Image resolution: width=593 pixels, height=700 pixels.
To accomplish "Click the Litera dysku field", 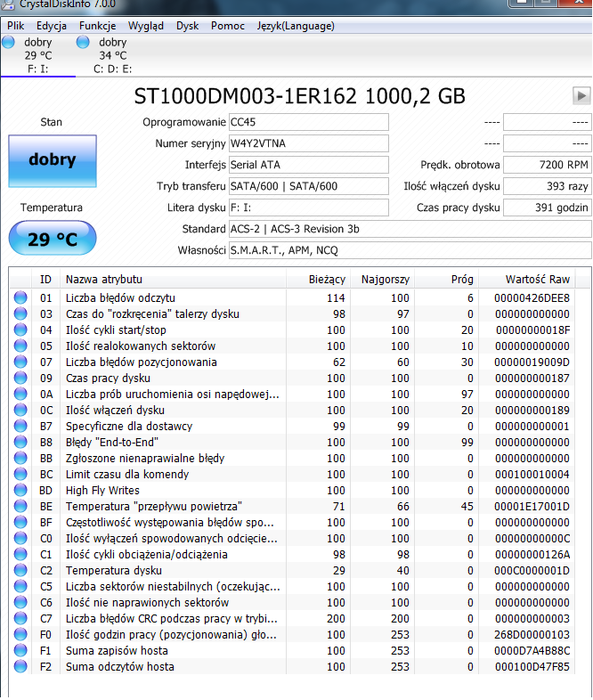I will pyautogui.click(x=309, y=208).
